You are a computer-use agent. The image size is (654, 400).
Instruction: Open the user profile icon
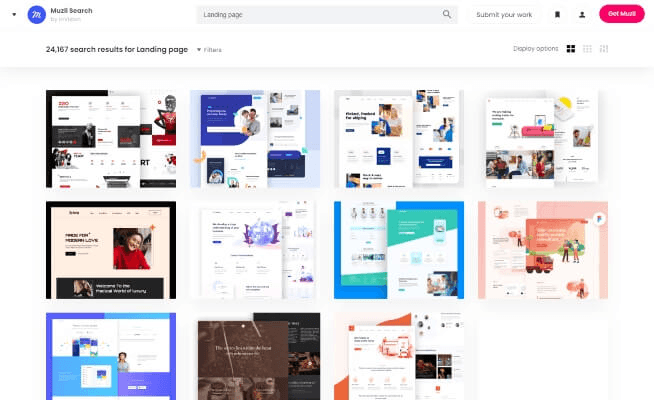point(582,15)
